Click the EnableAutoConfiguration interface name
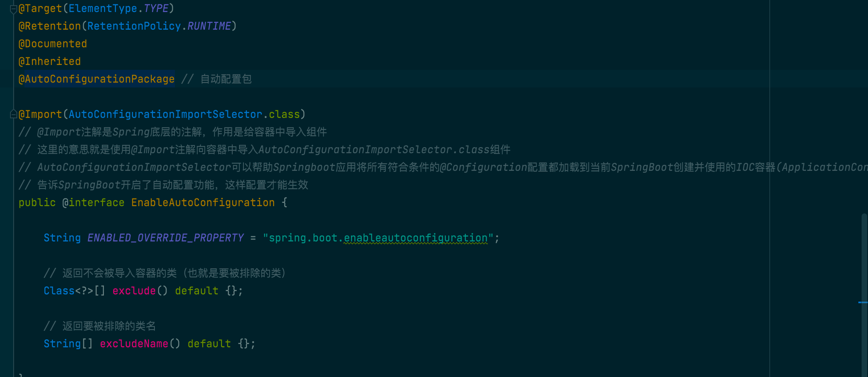Viewport: 868px width, 377px height. point(203,203)
